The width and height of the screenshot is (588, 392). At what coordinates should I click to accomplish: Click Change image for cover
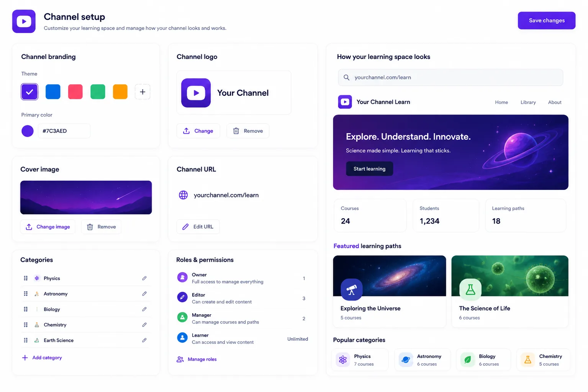(x=48, y=227)
